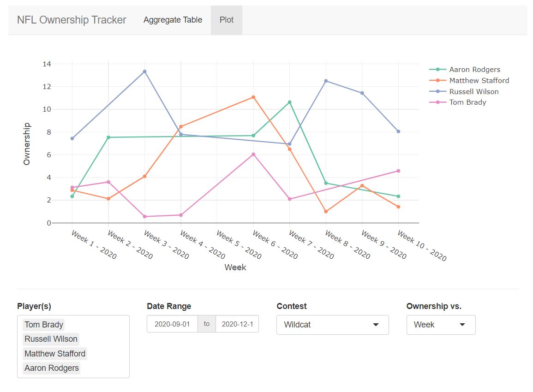Click Aaron Rodgers' Week 7 data point
The width and height of the screenshot is (533, 392).
290,102
